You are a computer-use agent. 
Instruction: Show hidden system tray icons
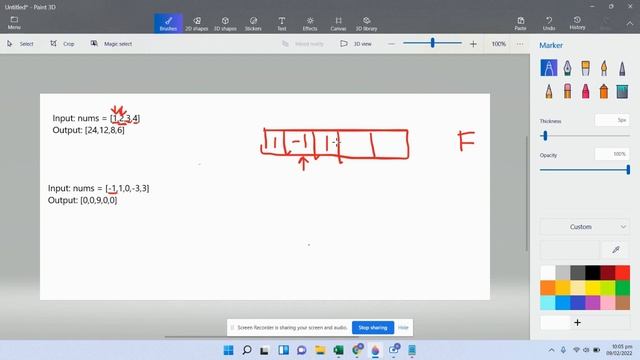pos(551,350)
